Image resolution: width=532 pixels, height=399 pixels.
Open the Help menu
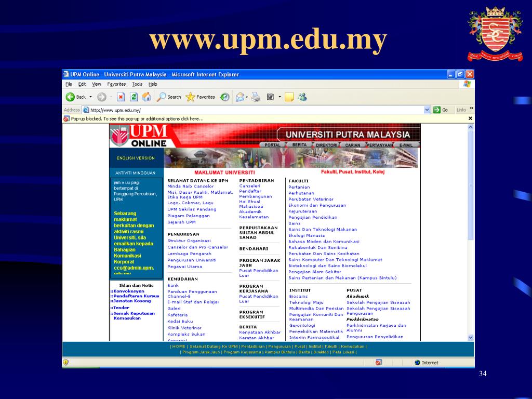[x=153, y=84]
